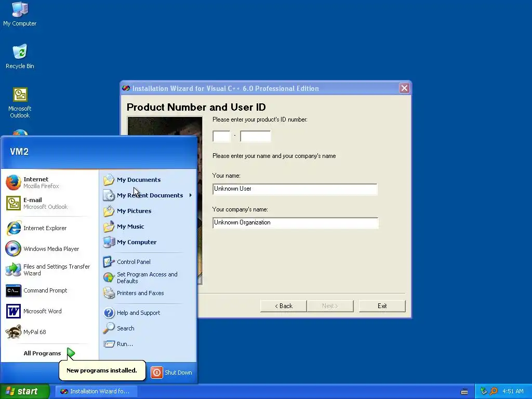532x399 pixels.
Task: Click the Shut Down button
Action: [171, 373]
